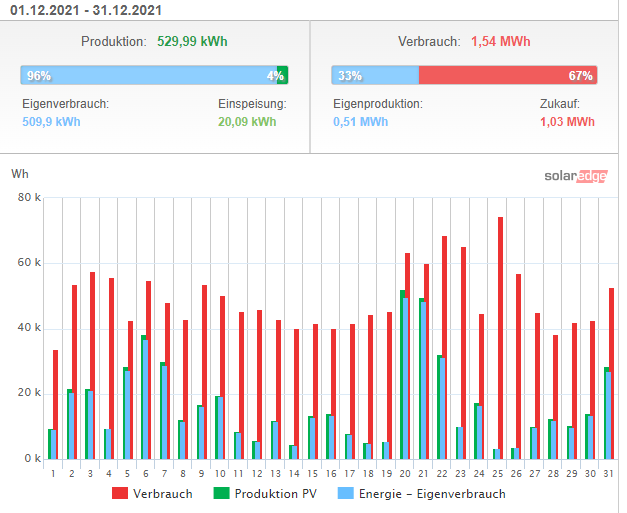
Task: Click the green production bar for day 22
Action: 439,407
